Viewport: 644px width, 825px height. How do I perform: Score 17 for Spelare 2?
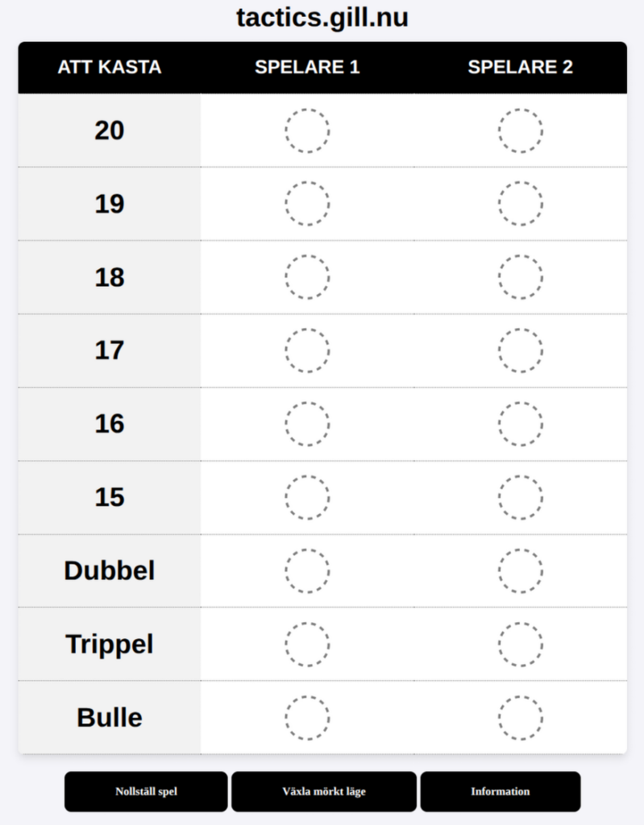coord(520,350)
